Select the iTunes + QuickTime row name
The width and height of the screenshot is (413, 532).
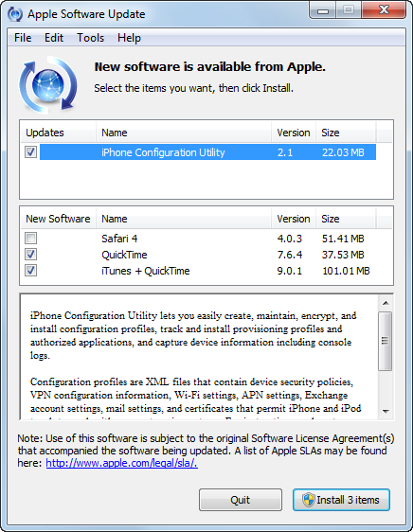pyautogui.click(x=146, y=271)
